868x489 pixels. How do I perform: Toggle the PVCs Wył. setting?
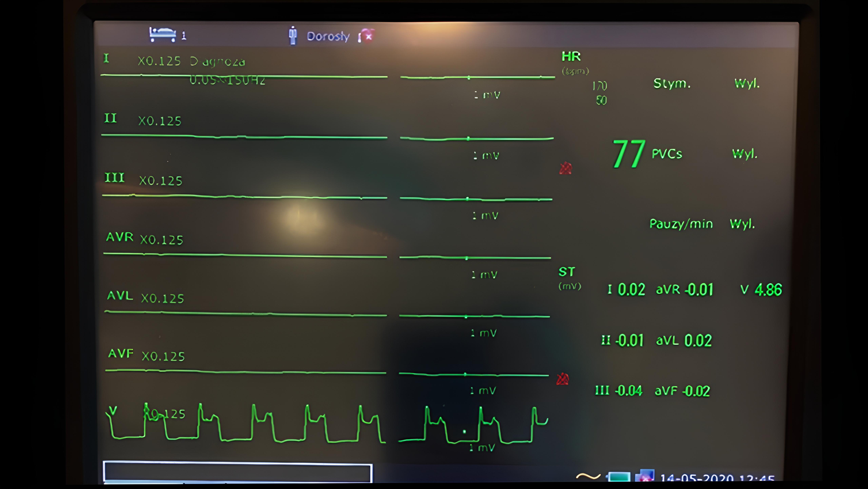[744, 154]
